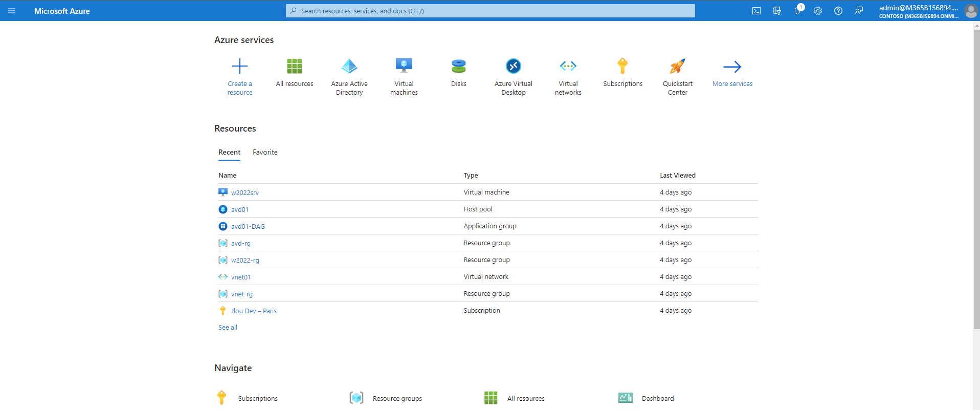Click the More services arrow icon
The height and width of the screenshot is (410, 980).
(x=732, y=67)
